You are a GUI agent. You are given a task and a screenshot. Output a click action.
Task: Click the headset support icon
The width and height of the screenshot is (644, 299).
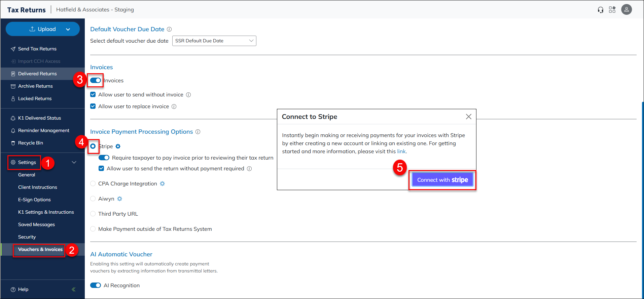coord(601,10)
